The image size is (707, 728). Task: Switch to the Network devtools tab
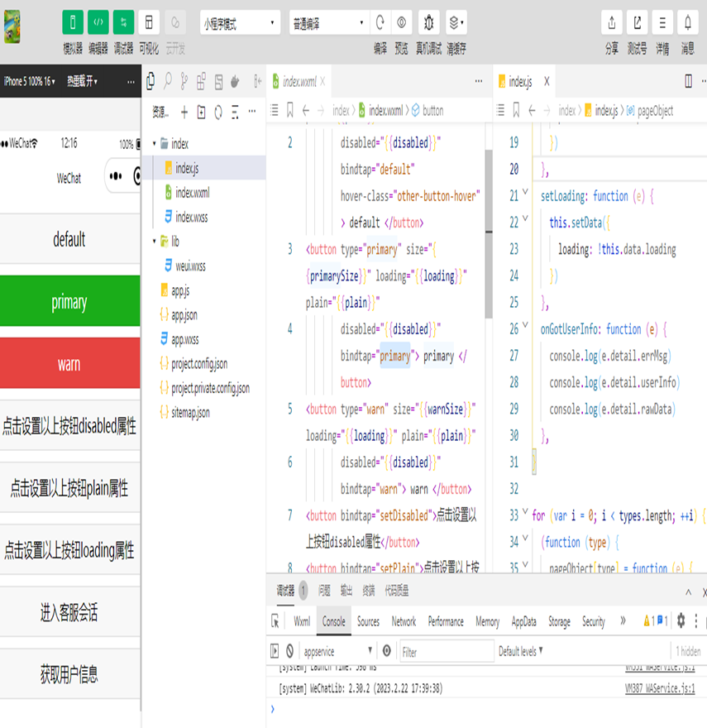404,621
